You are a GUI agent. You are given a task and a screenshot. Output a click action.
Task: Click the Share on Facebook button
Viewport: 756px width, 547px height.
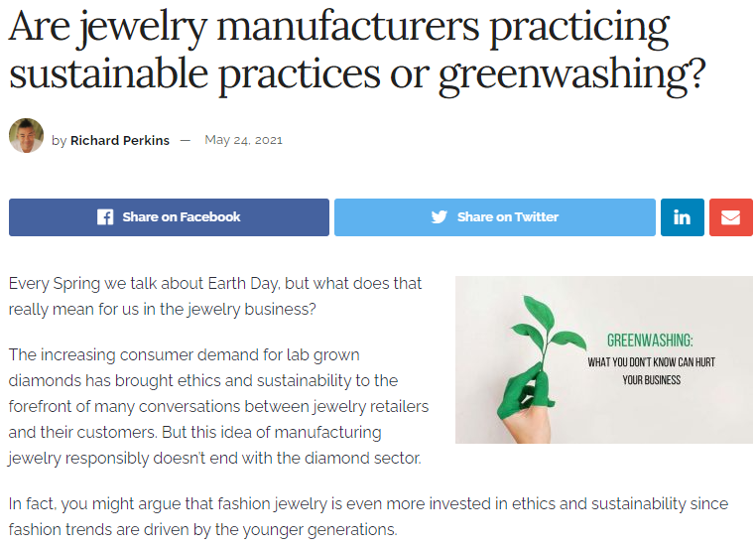click(169, 217)
